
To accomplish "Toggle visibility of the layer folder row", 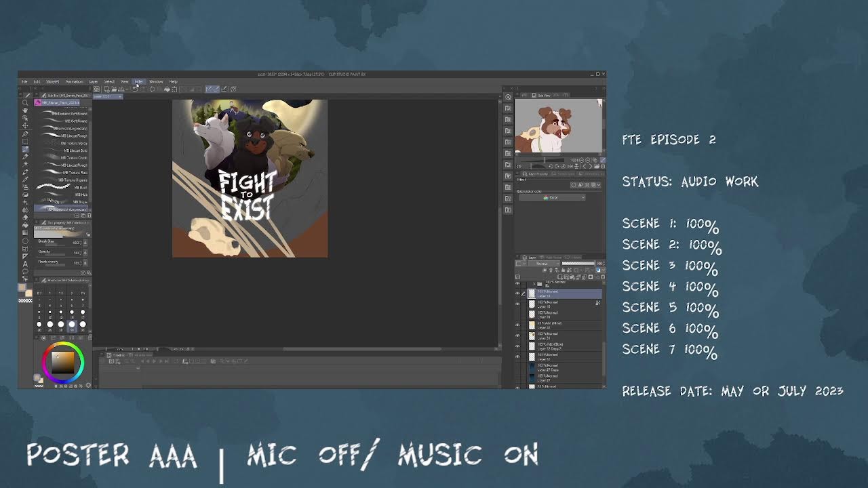I will click(517, 283).
